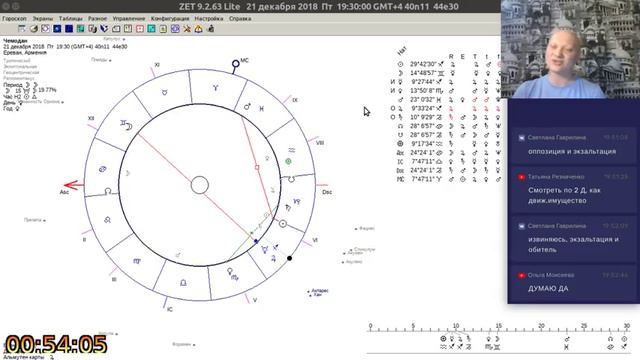Open the Конфигурация menu

(x=170, y=18)
